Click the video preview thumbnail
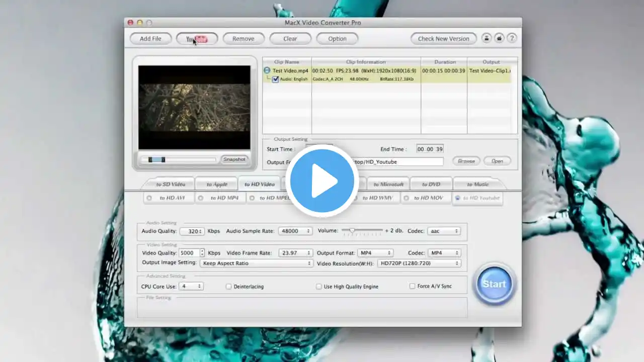 194,108
